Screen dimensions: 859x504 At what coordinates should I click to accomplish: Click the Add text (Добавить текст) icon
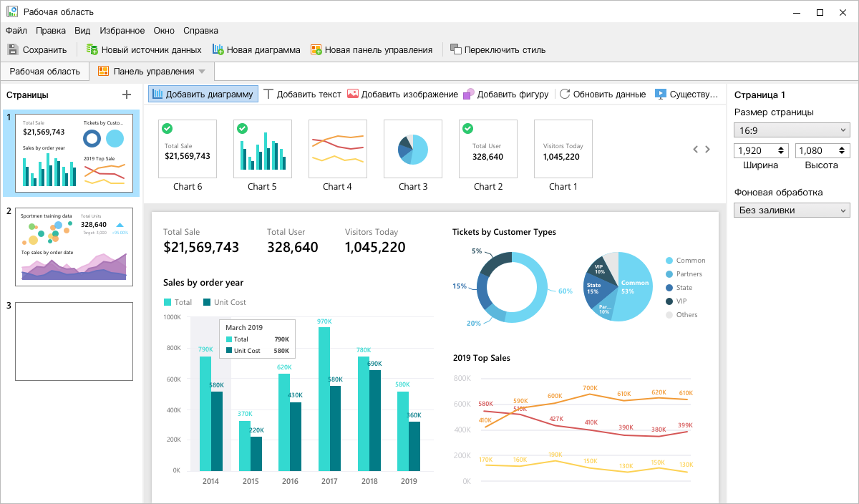(x=268, y=94)
